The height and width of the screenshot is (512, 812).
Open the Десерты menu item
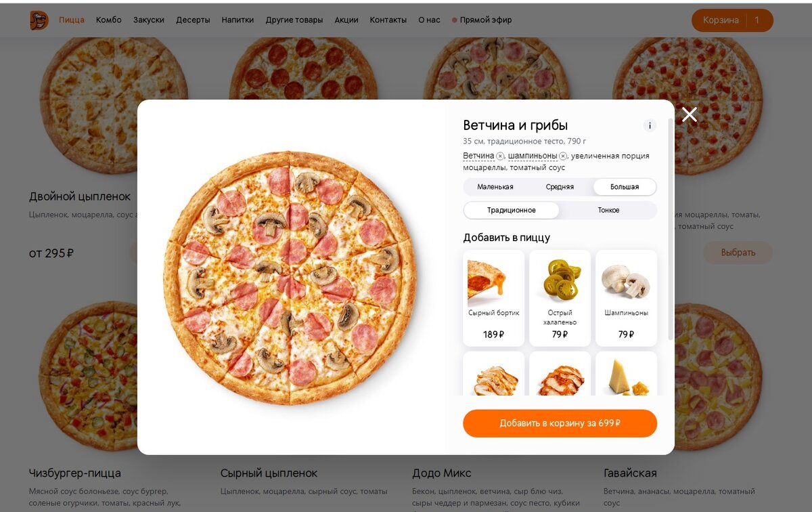click(x=193, y=20)
